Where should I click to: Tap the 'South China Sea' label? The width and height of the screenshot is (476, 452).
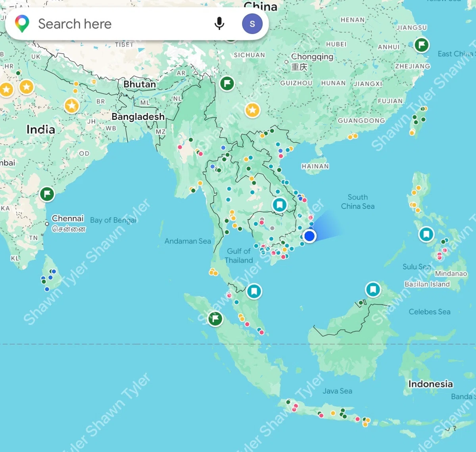coord(358,202)
